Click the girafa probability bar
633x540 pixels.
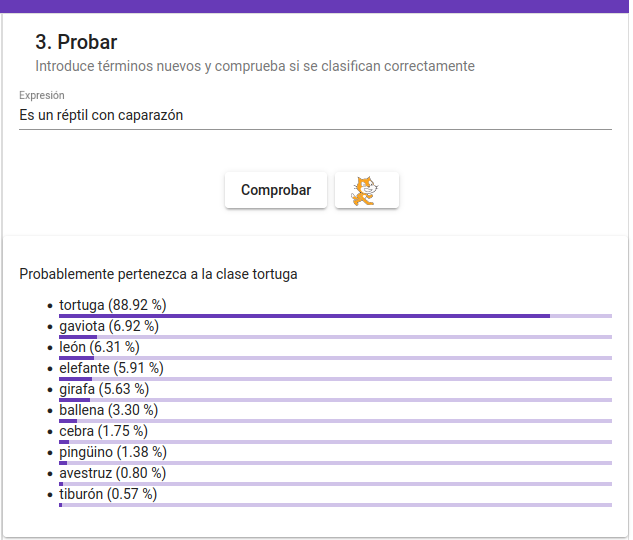click(x=335, y=400)
